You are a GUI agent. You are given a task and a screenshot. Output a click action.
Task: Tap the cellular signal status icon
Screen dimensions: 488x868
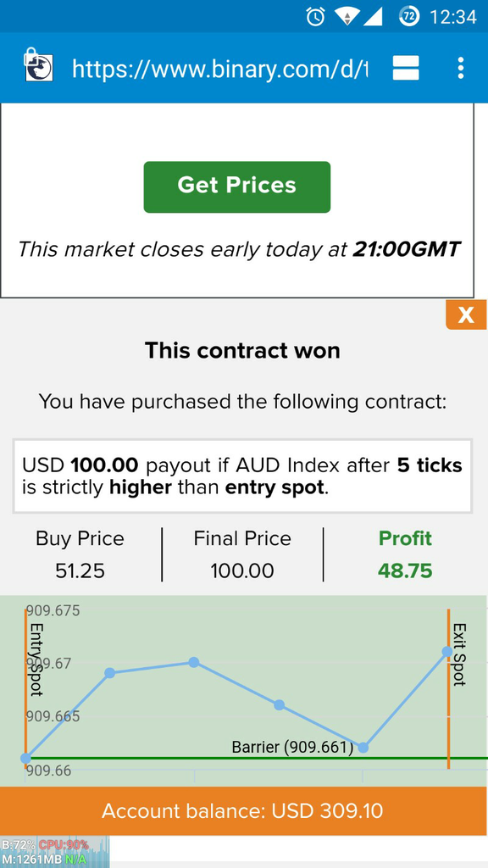tap(373, 17)
